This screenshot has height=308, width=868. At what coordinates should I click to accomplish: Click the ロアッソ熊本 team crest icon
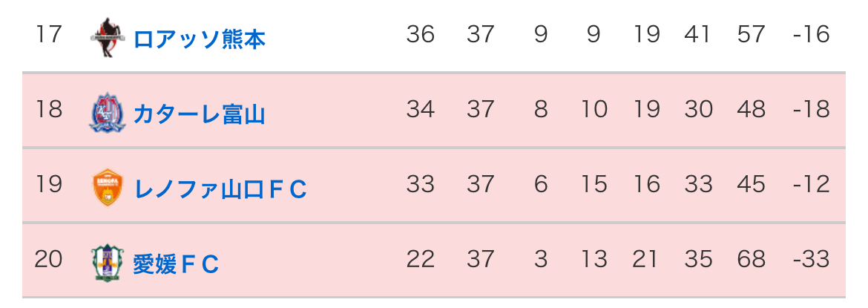pos(108,37)
